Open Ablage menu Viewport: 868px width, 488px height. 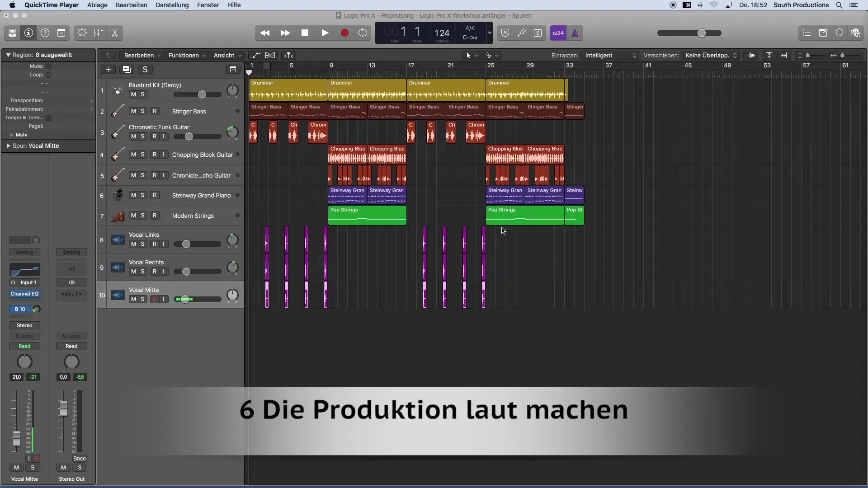click(97, 5)
